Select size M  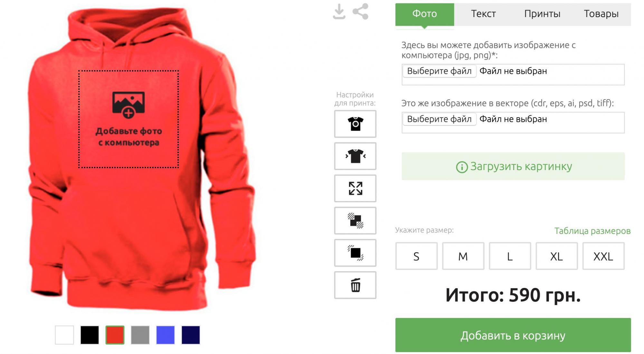click(x=463, y=256)
